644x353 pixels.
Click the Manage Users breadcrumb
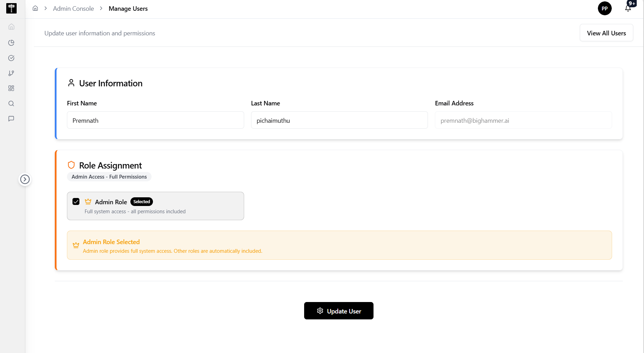(x=128, y=9)
